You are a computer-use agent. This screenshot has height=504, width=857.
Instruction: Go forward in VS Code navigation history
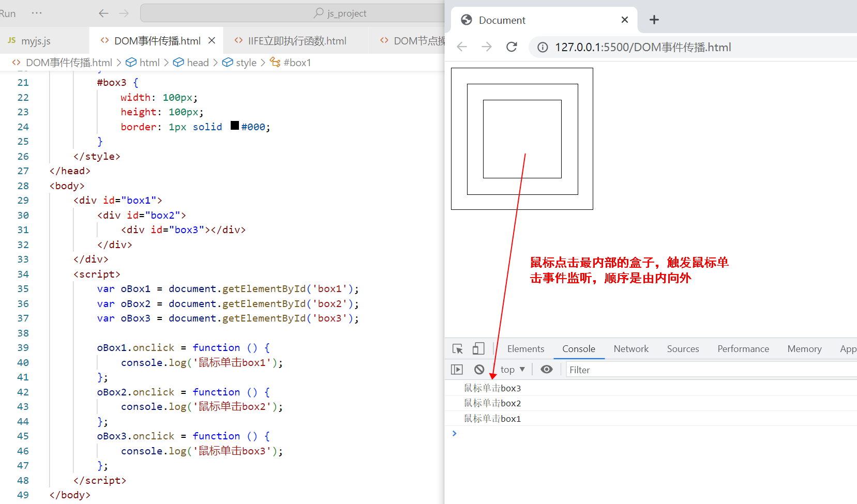click(x=124, y=13)
